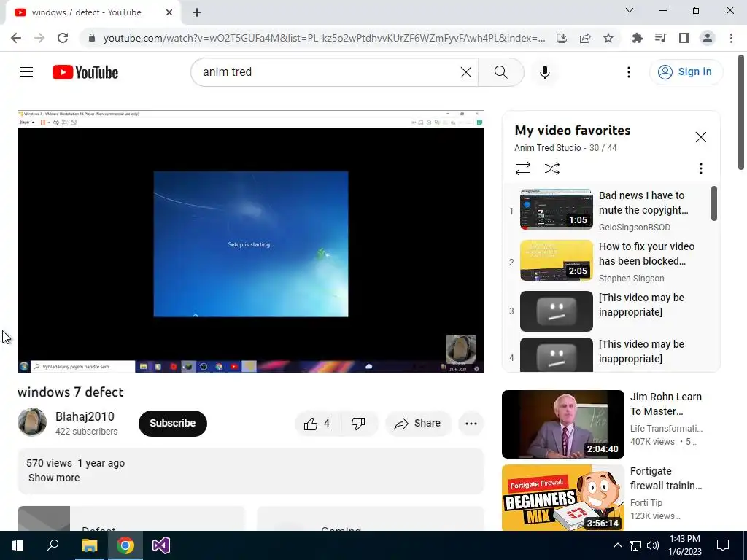Viewport: 747px width, 560px height.
Task: Click GeloSingsonBSOD channel text
Action: 635,227
